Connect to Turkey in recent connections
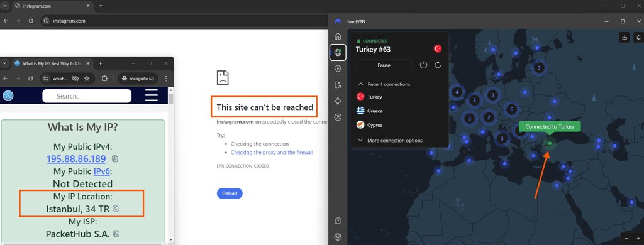The height and width of the screenshot is (245, 644). point(370,97)
